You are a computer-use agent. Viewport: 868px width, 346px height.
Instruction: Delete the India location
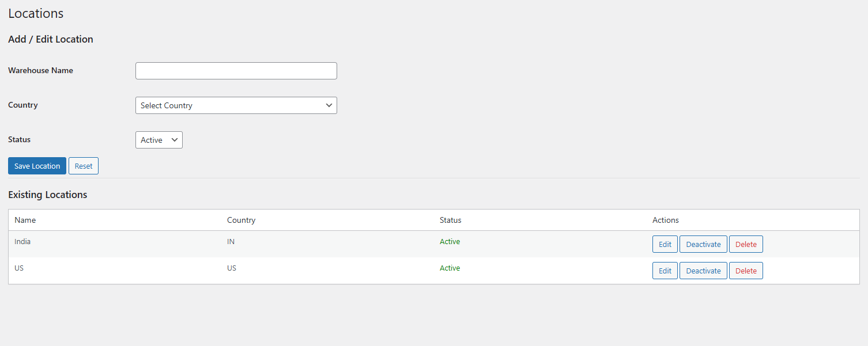(746, 244)
